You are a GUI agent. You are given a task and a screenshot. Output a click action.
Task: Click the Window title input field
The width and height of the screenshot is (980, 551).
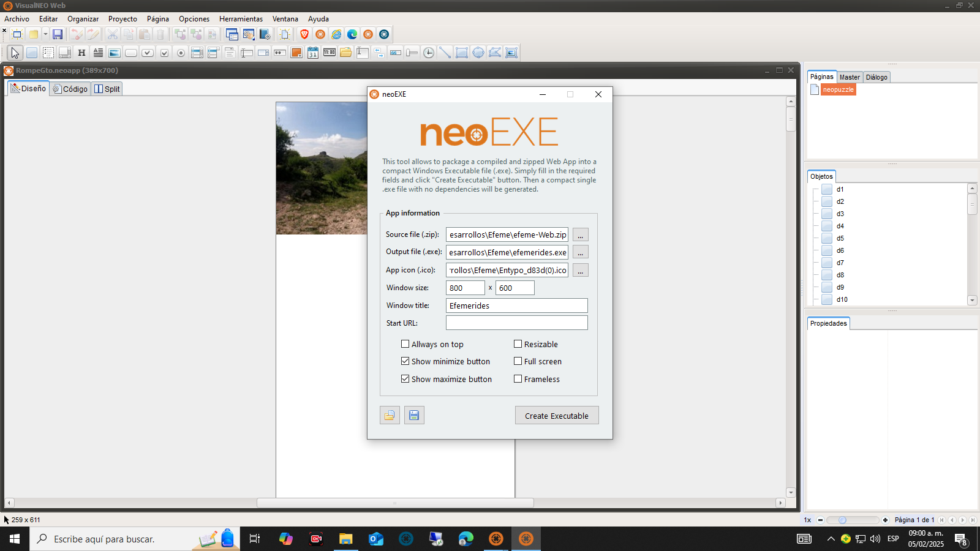click(x=517, y=305)
